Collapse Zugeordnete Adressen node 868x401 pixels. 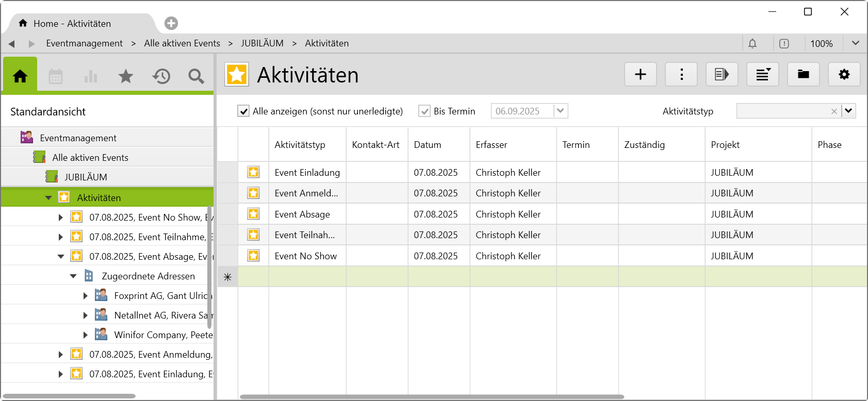[x=73, y=276]
